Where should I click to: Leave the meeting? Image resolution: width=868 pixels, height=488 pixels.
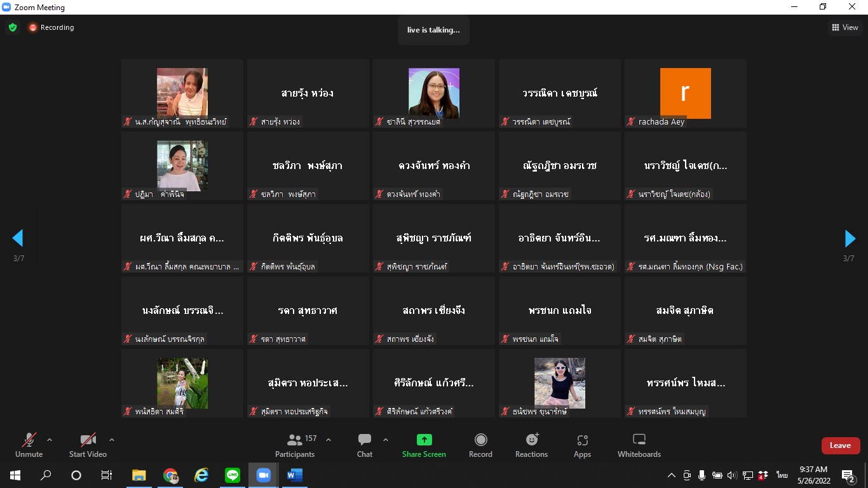[x=840, y=445]
